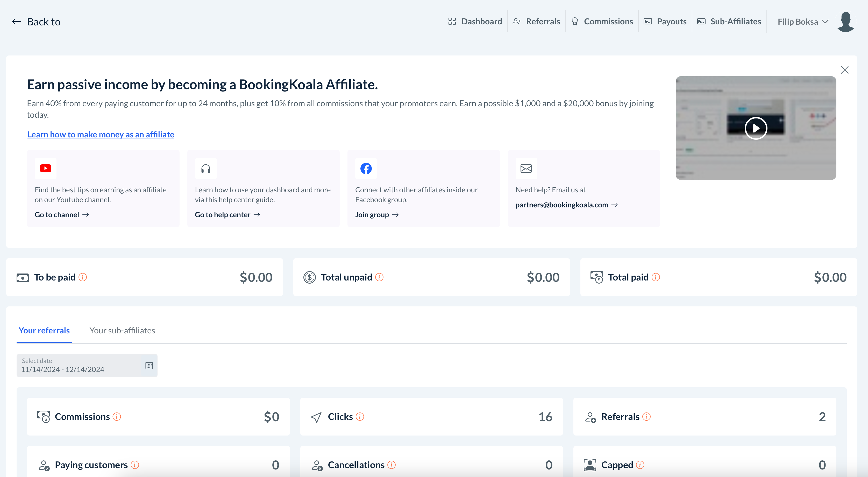Screen dimensions: 868x477
Task: Click the Facebook group icon
Action: [366, 168]
